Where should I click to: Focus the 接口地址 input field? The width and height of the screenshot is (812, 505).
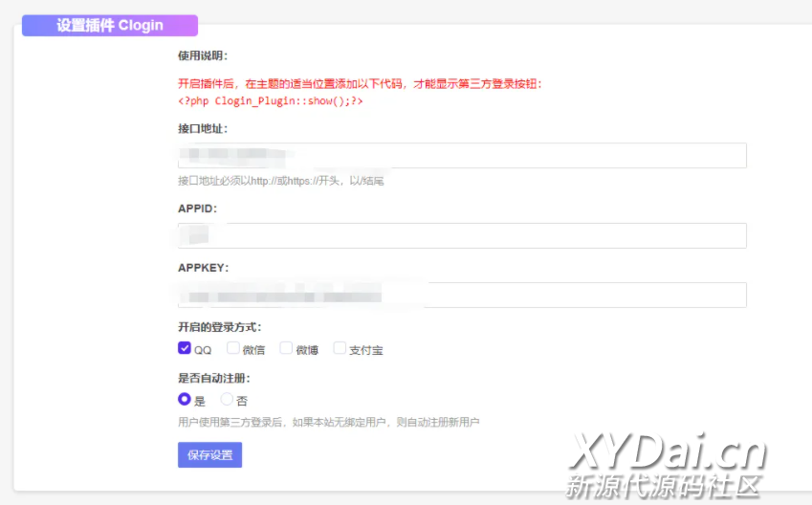pyautogui.click(x=461, y=156)
